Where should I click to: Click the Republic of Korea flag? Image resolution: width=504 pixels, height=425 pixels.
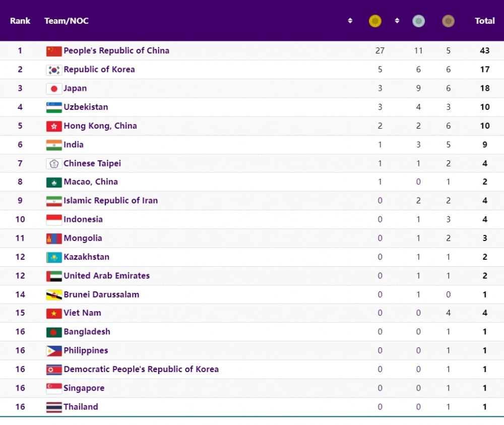pyautogui.click(x=54, y=70)
